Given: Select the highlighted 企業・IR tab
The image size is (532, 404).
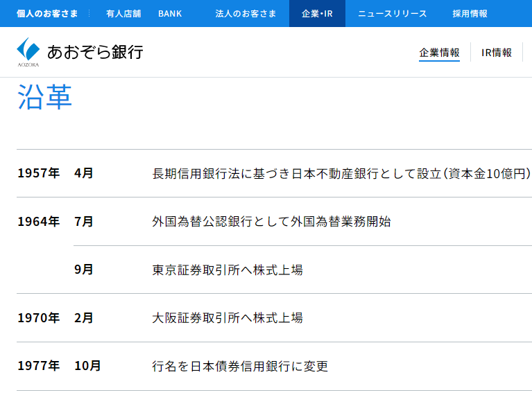Looking at the screenshot, I should coord(317,13).
